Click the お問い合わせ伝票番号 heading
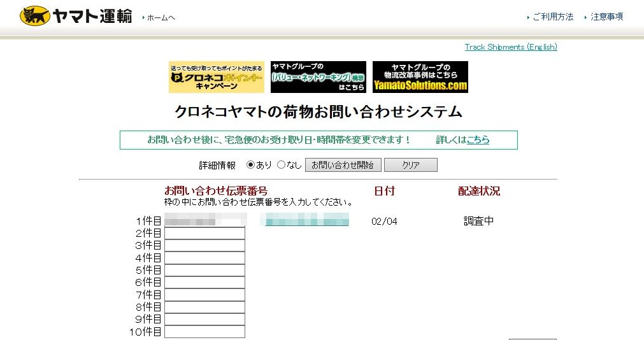The height and width of the screenshot is (340, 644). pos(216,191)
